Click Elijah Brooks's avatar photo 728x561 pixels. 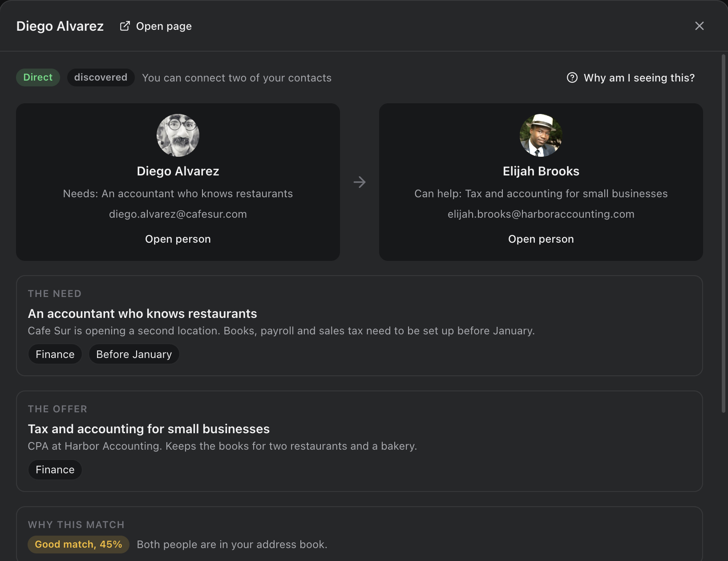[x=541, y=135]
